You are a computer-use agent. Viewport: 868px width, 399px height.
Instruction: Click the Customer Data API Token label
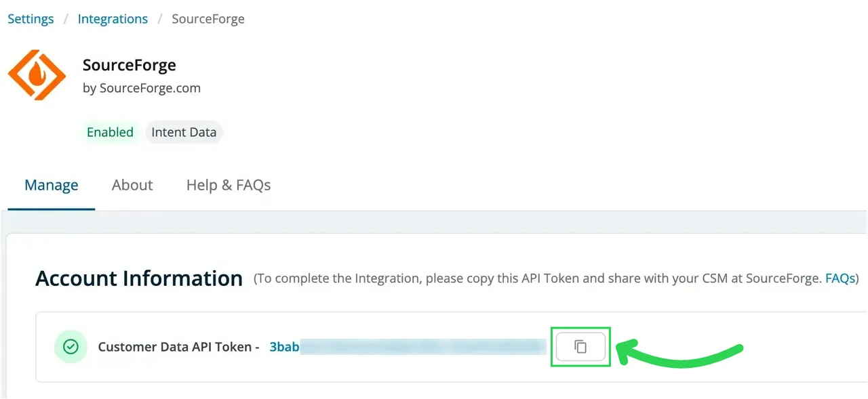pos(178,346)
